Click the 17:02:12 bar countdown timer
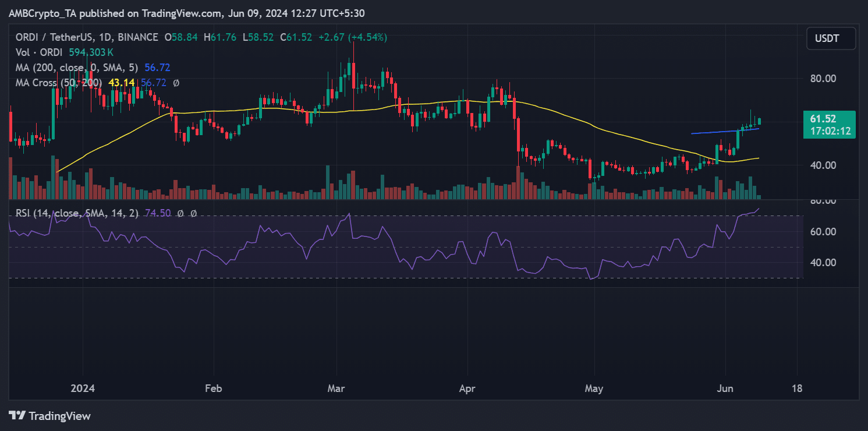This screenshot has width=868, height=431. 830,131
